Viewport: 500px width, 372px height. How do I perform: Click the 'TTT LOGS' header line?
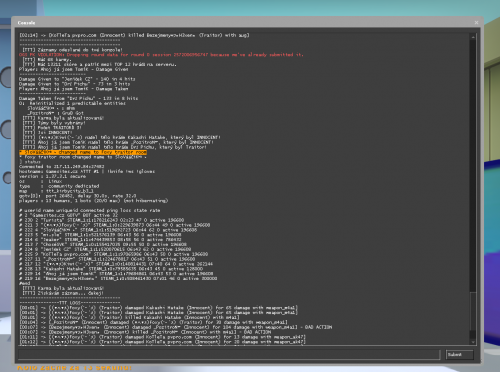point(70,303)
